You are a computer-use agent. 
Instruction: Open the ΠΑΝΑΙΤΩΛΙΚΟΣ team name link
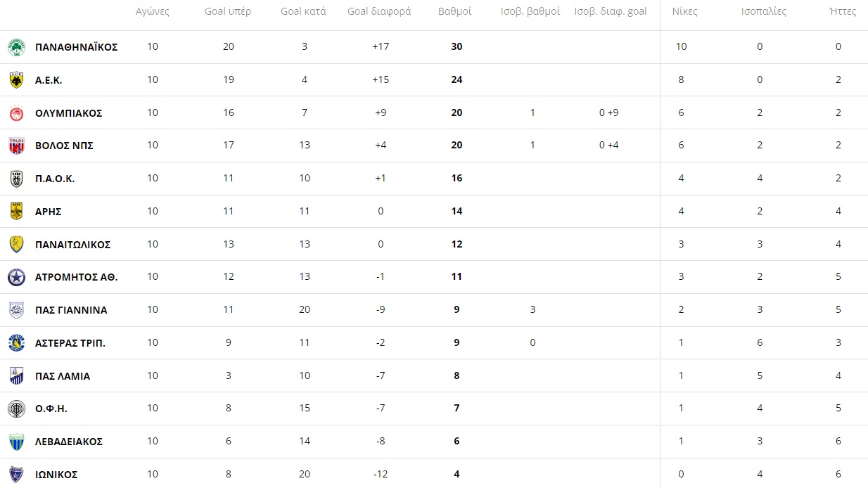pyautogui.click(x=73, y=245)
